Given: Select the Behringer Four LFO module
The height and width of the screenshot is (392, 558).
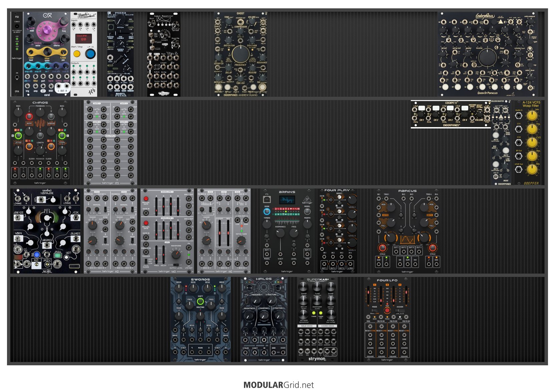Looking at the screenshot, I should (x=387, y=320).
